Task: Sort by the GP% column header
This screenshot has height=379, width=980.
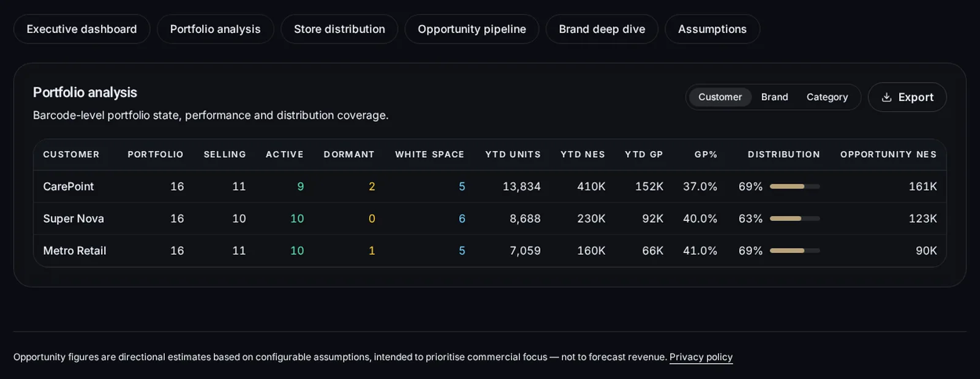Action: click(706, 154)
